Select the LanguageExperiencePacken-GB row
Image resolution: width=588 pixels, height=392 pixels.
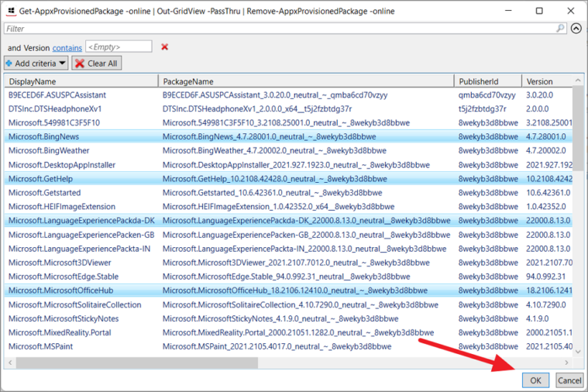(288, 235)
